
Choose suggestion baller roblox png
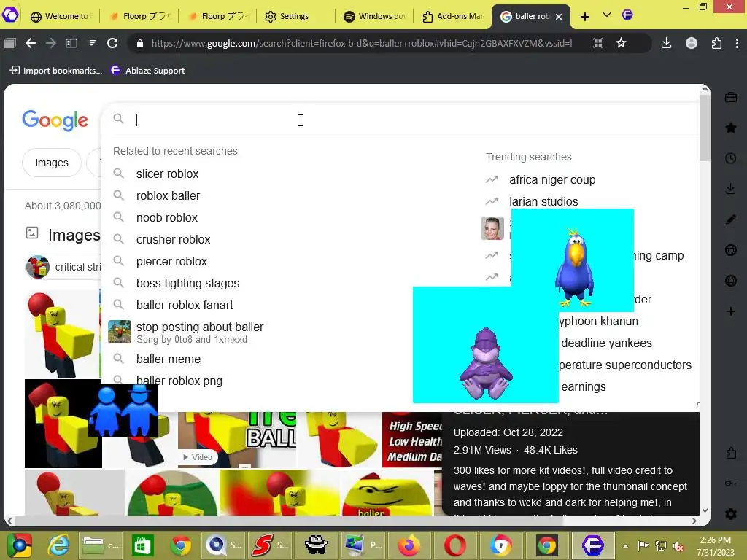point(179,381)
